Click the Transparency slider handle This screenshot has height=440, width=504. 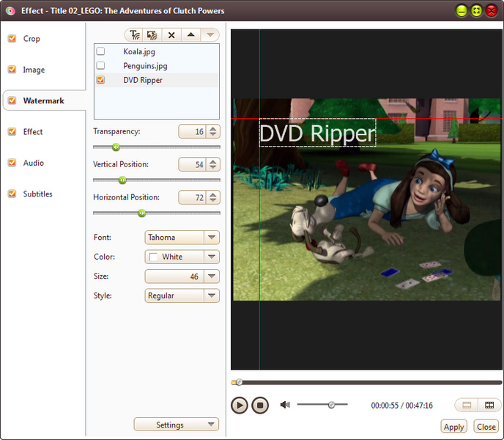coord(116,147)
